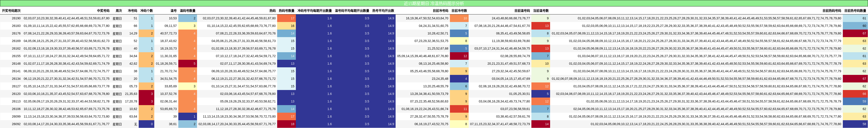This screenshot has width=868, height=128.
Task: Click the title 近15期星期日 冷温热码图示分析
Action: coord(434,3)
